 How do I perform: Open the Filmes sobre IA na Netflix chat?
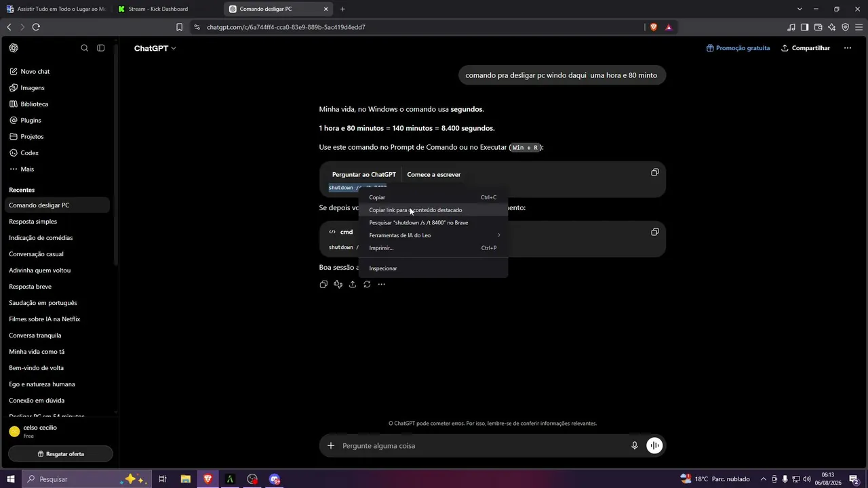58,319
